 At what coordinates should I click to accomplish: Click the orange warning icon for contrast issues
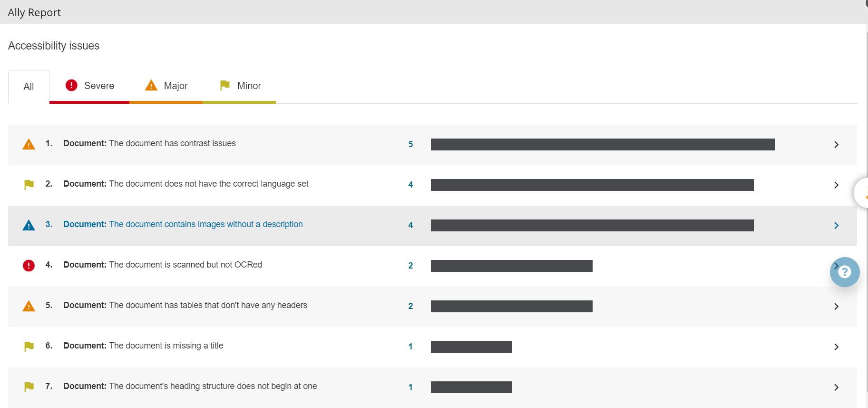(x=29, y=144)
